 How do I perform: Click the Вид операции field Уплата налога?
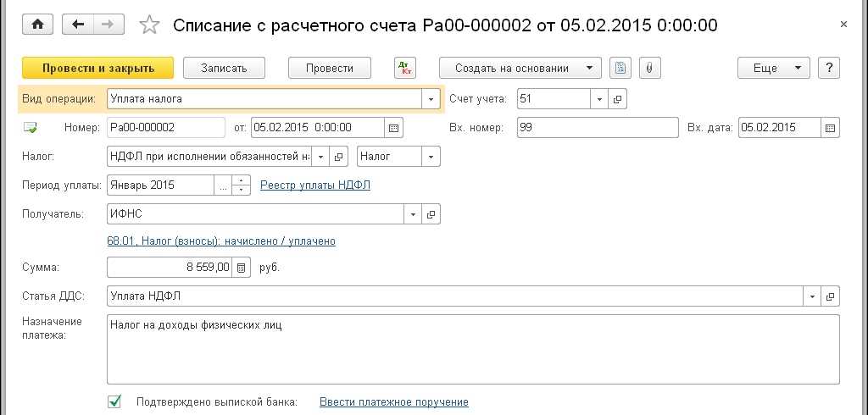[x=264, y=99]
